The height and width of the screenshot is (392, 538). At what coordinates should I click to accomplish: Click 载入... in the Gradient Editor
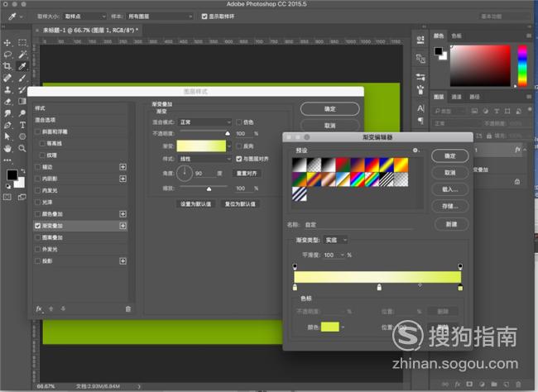(449, 189)
